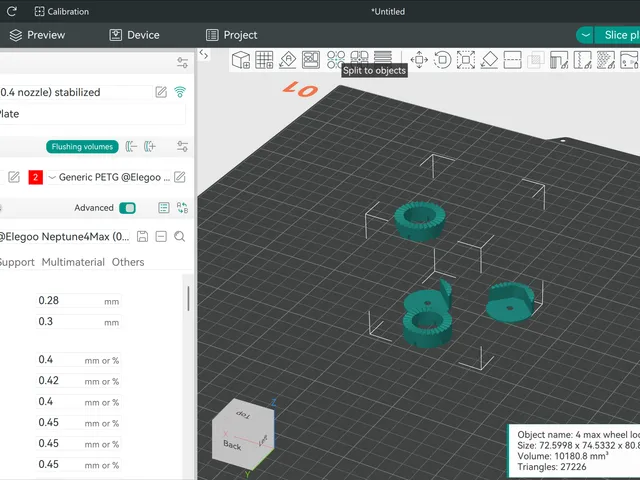This screenshot has height=480, width=640.
Task: Activate the Auto orient tool
Action: pyautogui.click(x=288, y=60)
